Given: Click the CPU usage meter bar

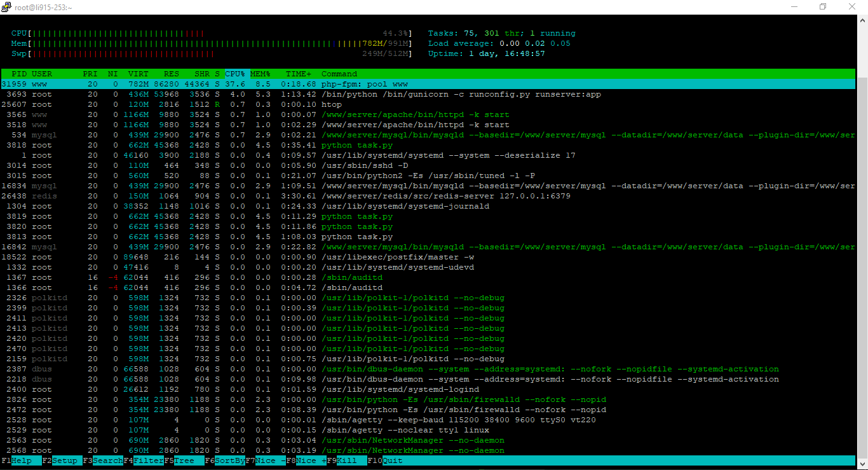Looking at the screenshot, I should tap(211, 33).
